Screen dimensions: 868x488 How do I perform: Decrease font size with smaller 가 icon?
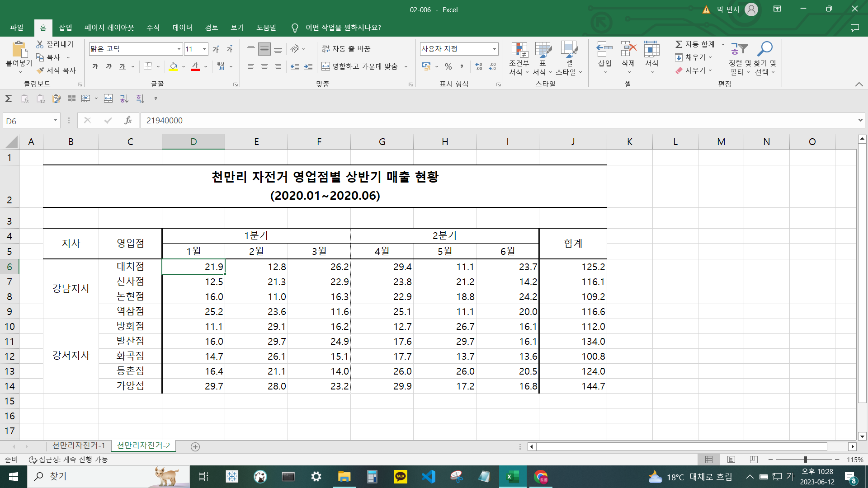click(230, 49)
